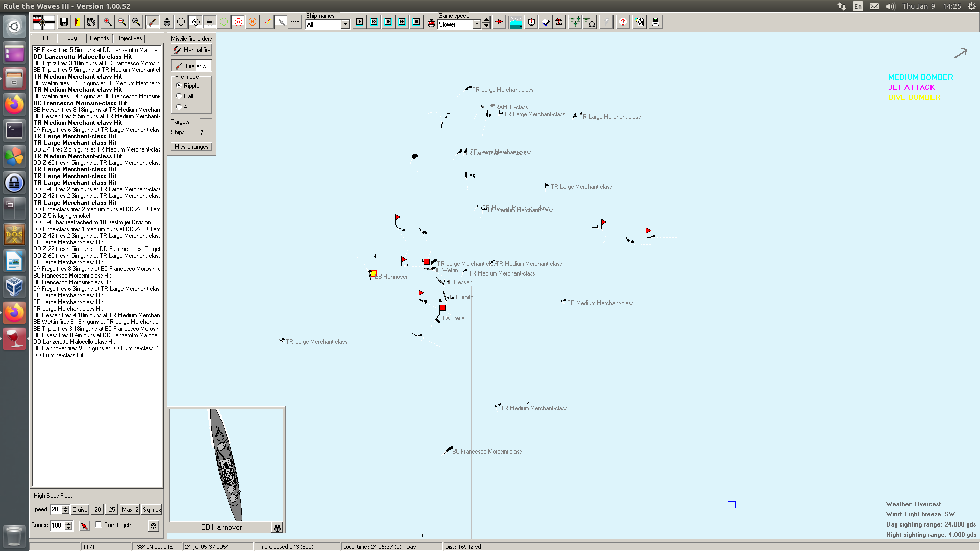Click the notes document toolbar icon
This screenshot has width=980, height=551.
tap(640, 22)
